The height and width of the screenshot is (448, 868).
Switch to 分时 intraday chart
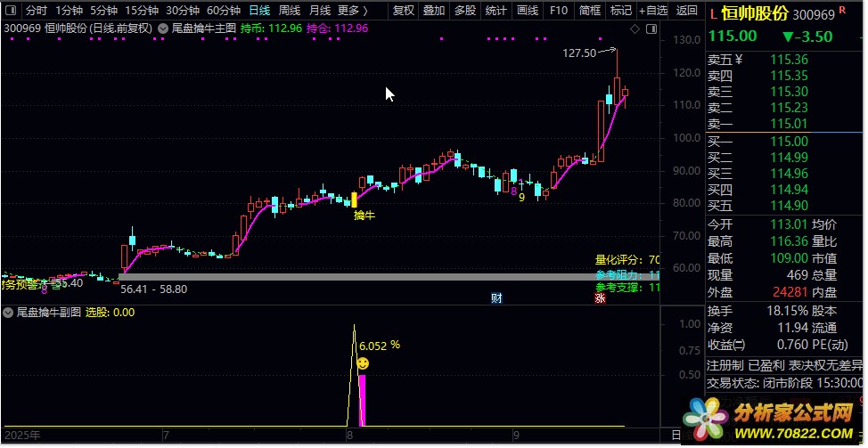pos(37,11)
